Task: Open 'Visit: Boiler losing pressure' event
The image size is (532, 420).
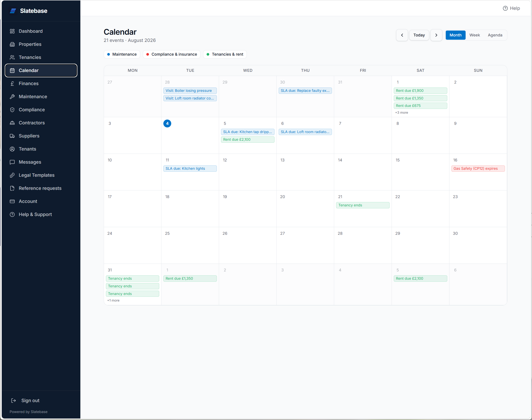Action: (x=190, y=91)
